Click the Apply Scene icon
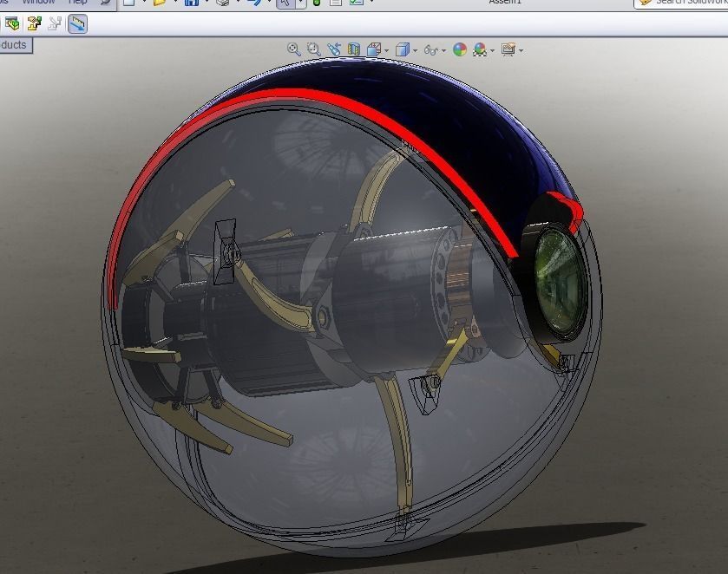Viewport: 728px width, 574px height. coord(480,49)
